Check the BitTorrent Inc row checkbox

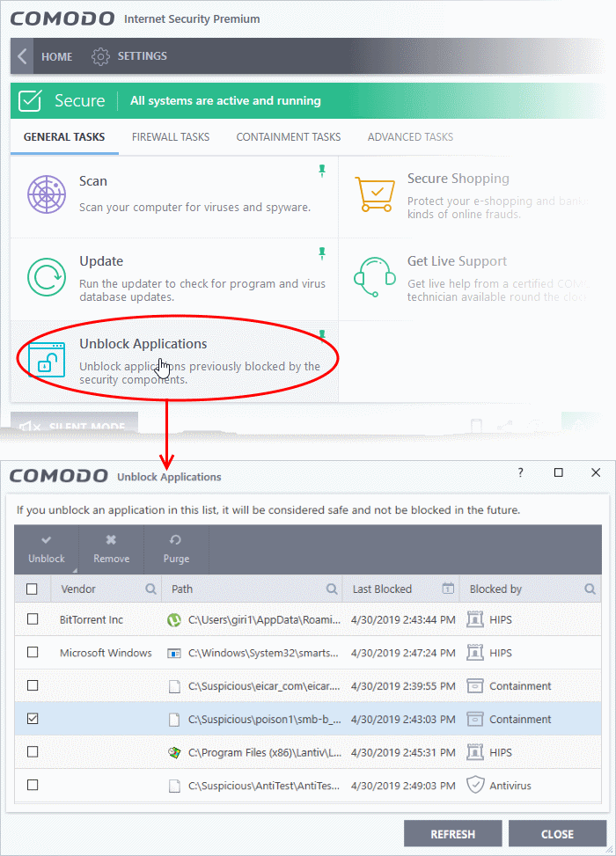[33, 619]
